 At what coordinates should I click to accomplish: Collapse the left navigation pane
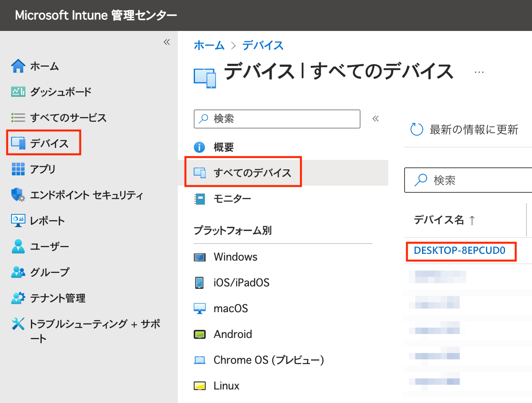point(166,42)
